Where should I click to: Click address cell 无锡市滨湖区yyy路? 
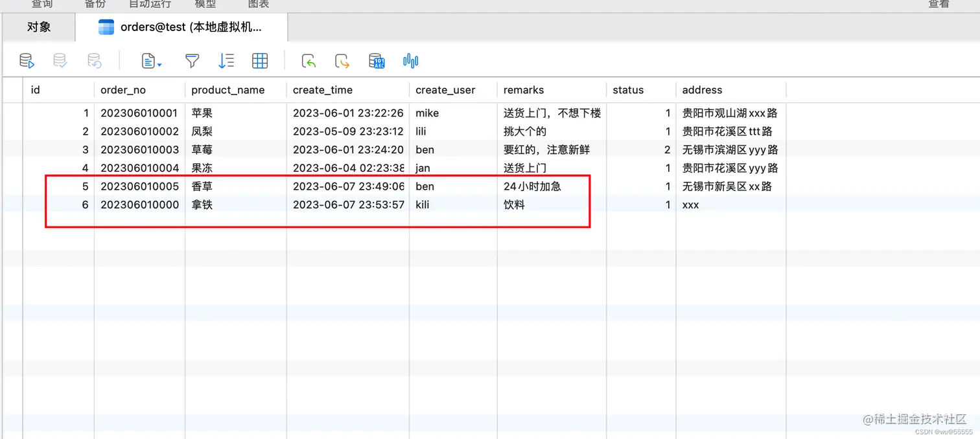pos(730,150)
